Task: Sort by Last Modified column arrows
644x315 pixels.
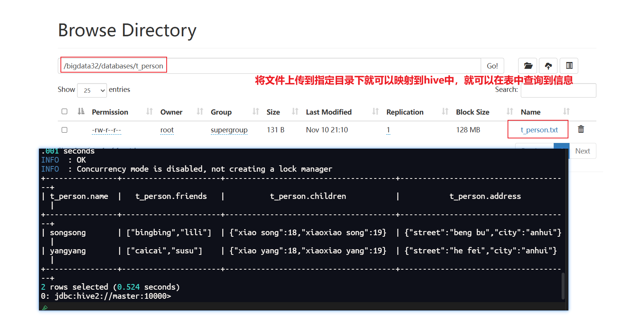Action: [x=375, y=112]
